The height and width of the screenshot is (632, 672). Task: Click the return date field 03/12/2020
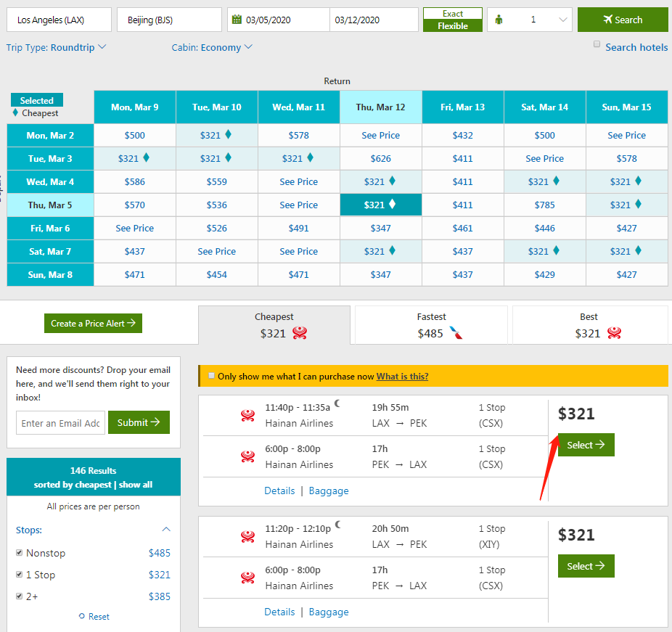(374, 20)
